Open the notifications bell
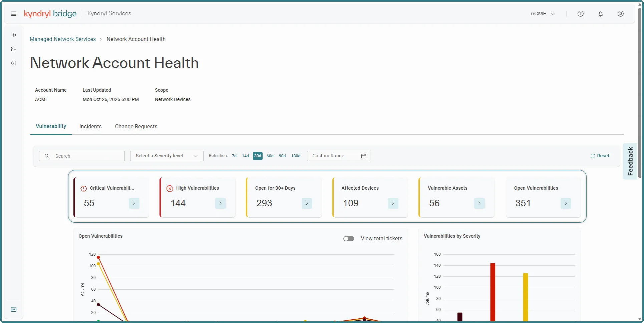This screenshot has height=323, width=644. tap(601, 14)
